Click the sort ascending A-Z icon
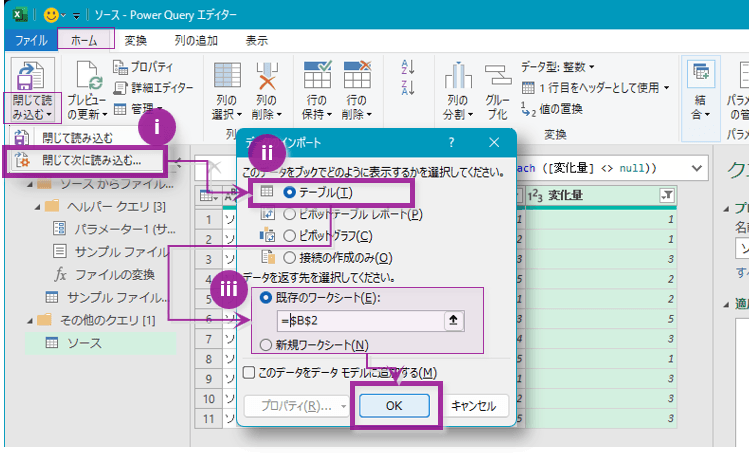The height and width of the screenshot is (456, 749). coord(408,67)
